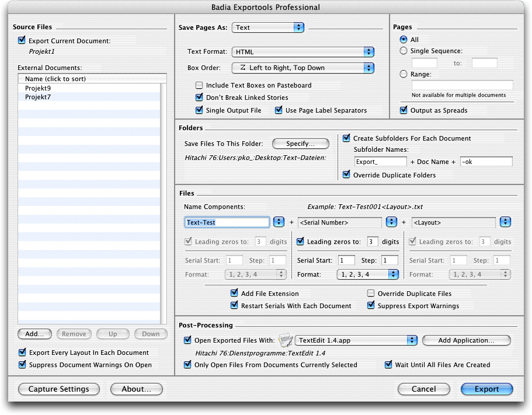
Task: Click the Export button
Action: pos(487,389)
